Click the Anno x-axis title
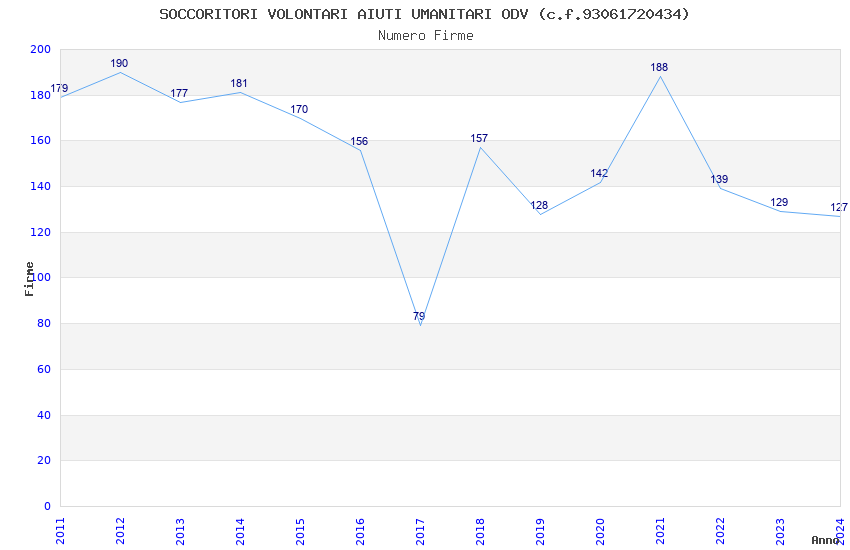This screenshot has height=550, width=850. point(825,540)
